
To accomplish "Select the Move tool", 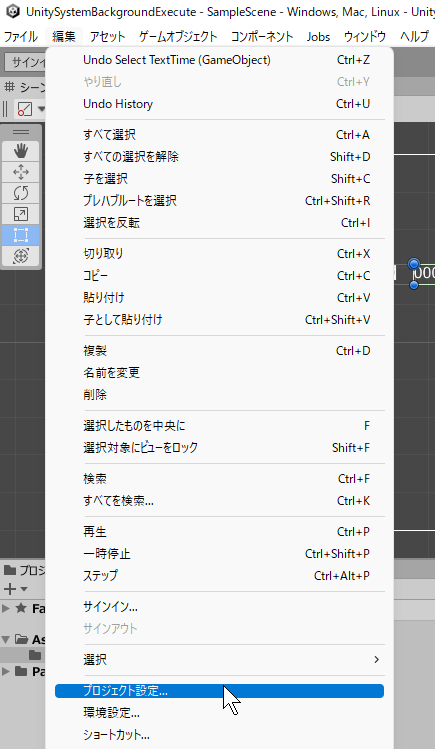I will [x=21, y=172].
